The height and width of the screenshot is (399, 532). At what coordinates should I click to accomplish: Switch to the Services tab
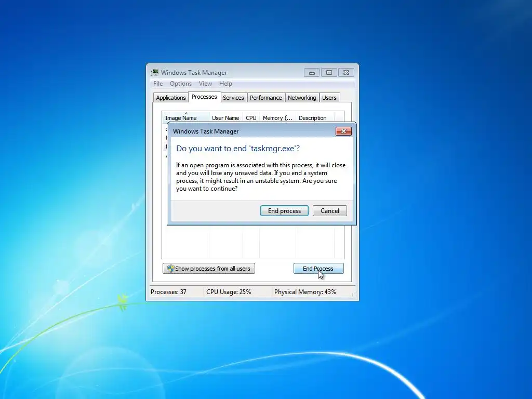[233, 98]
